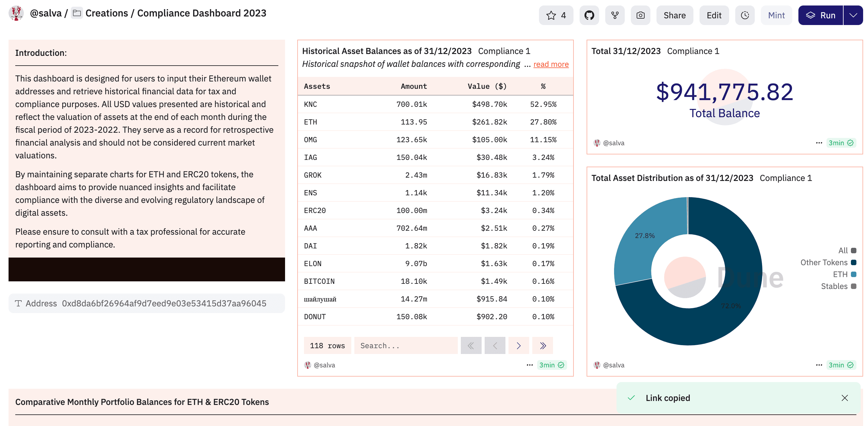This screenshot has height=426, width=868.
Task: Click the Share icon button
Action: [x=674, y=15]
